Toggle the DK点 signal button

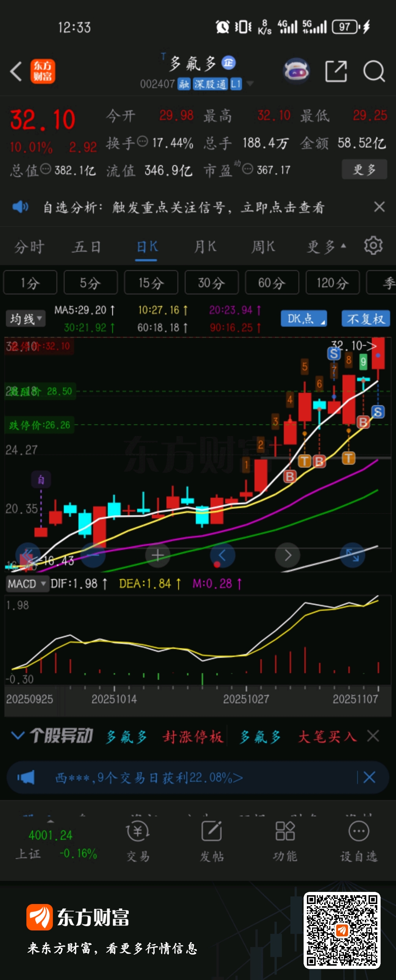pyautogui.click(x=304, y=319)
